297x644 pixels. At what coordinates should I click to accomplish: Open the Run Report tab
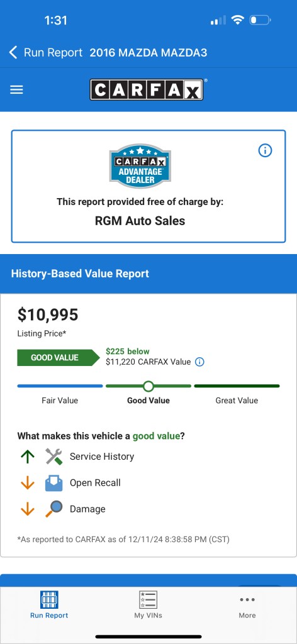pyautogui.click(x=49, y=604)
